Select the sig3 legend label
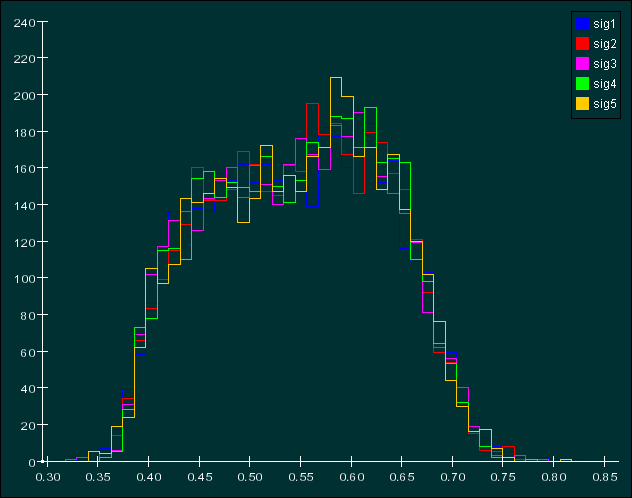Viewport: 632px width, 498px height. coord(605,64)
